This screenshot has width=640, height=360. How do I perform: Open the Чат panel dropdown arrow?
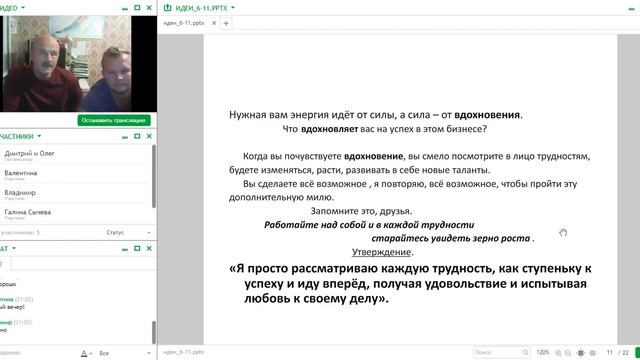14,248
